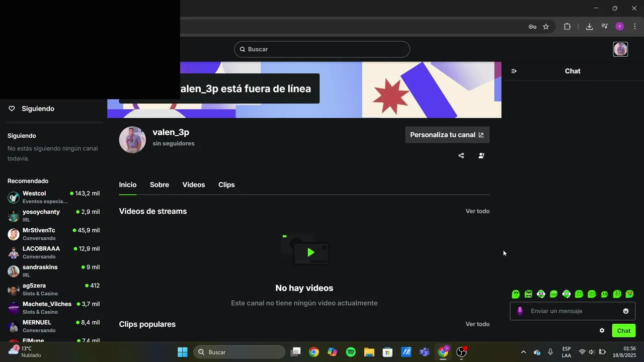Open OBS Studio from the taskbar
Image resolution: width=644 pixels, height=362 pixels.
461,352
